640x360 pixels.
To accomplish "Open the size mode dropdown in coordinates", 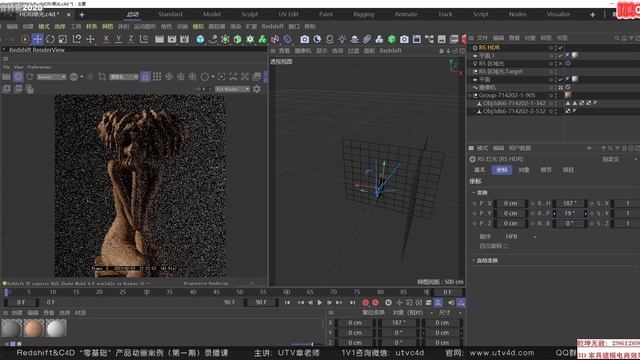I will [x=451, y=313].
